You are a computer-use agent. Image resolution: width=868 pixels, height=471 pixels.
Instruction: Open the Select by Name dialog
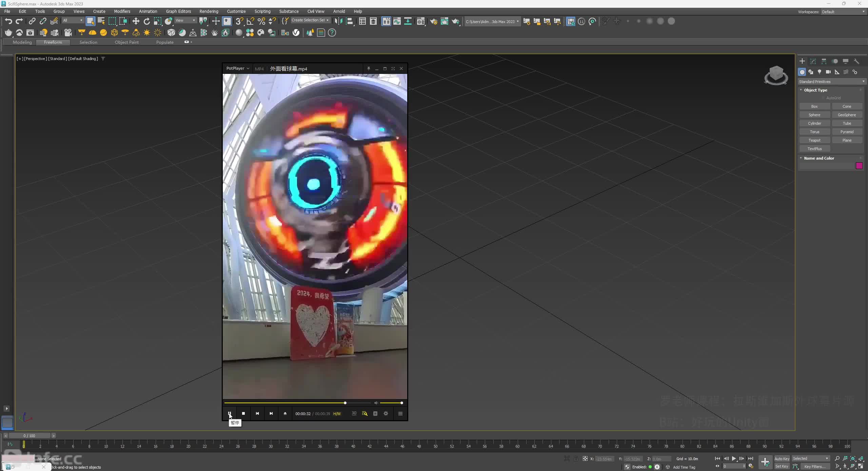(x=101, y=21)
